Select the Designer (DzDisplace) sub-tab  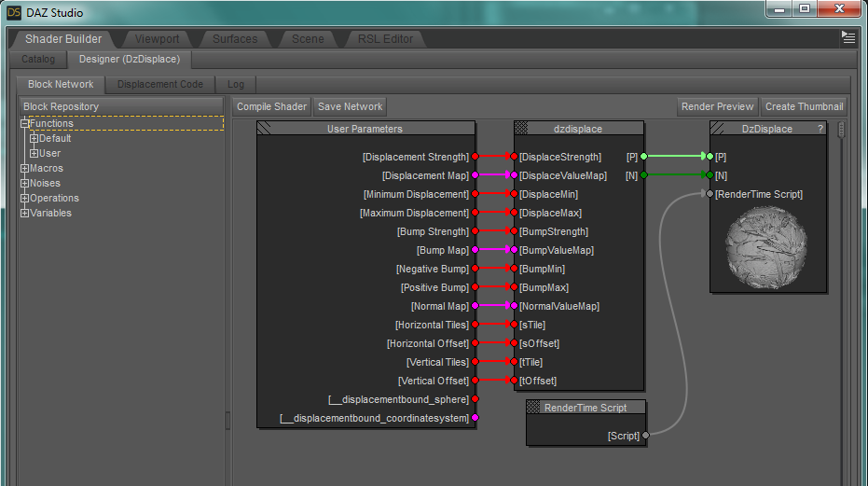[130, 59]
